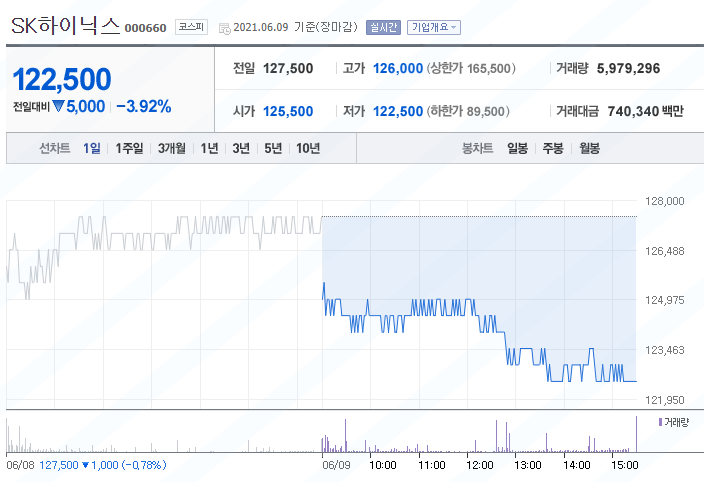
Task: Click the trading value 740,340 백만
Action: (x=645, y=111)
